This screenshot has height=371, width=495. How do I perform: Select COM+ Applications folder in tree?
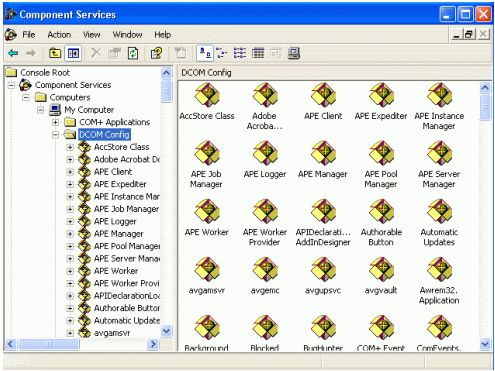(x=114, y=122)
